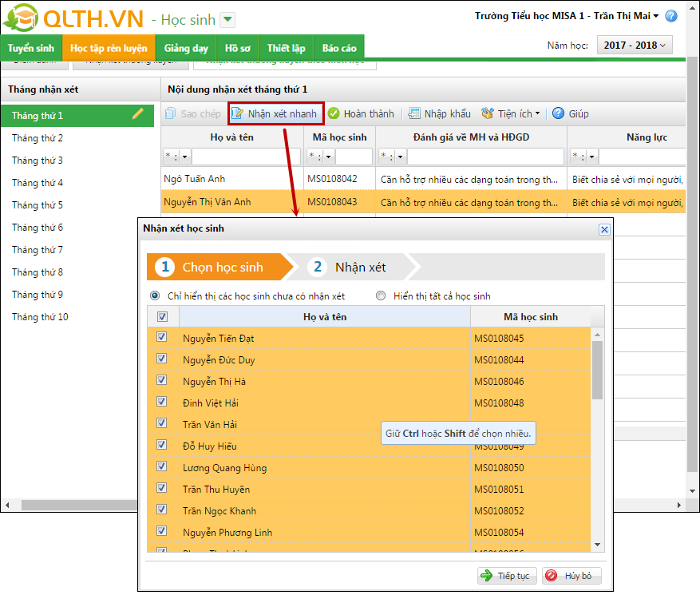
Task: Click the Tiện ích utilities icon
Action: (x=488, y=113)
